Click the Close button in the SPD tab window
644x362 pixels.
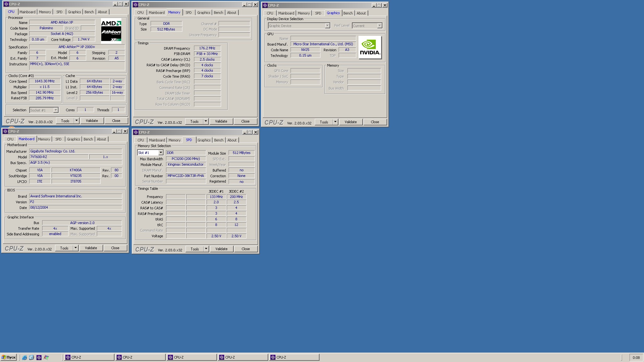246,249
